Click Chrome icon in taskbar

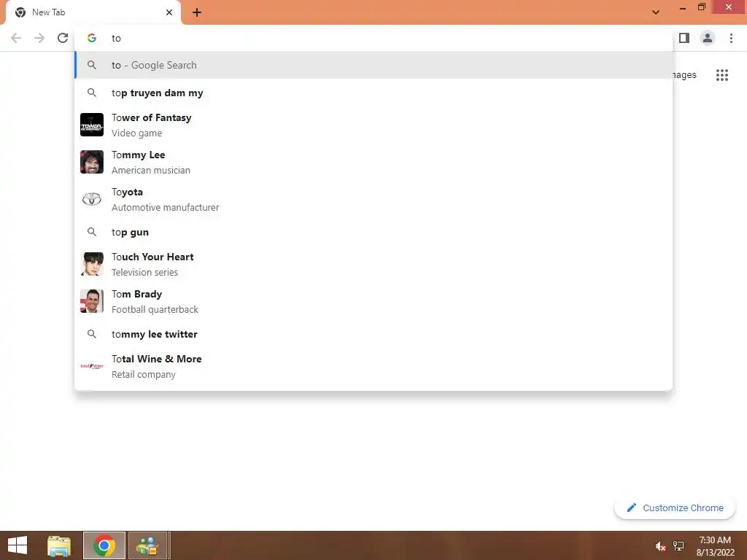point(104,545)
